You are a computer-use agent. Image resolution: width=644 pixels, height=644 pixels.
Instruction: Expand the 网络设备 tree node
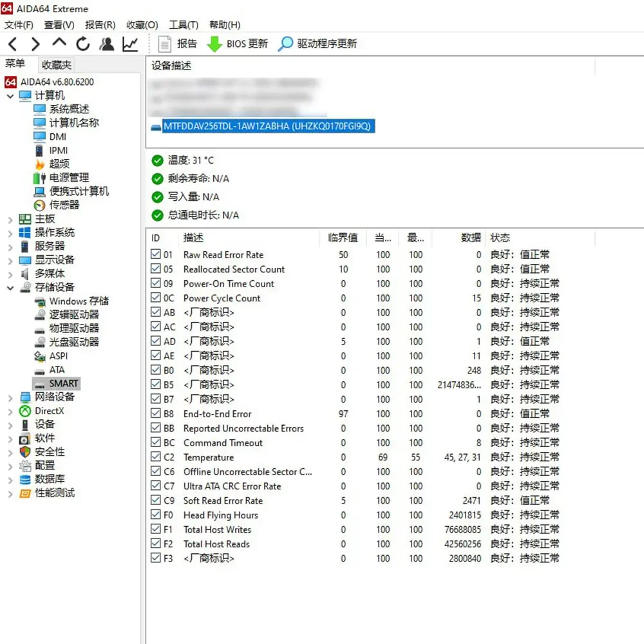10,397
